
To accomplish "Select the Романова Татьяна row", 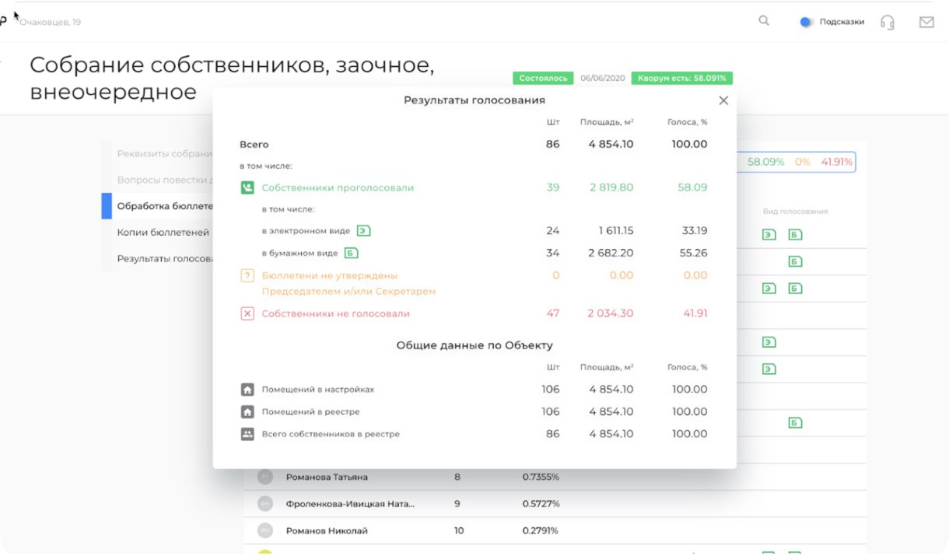I will [327, 477].
